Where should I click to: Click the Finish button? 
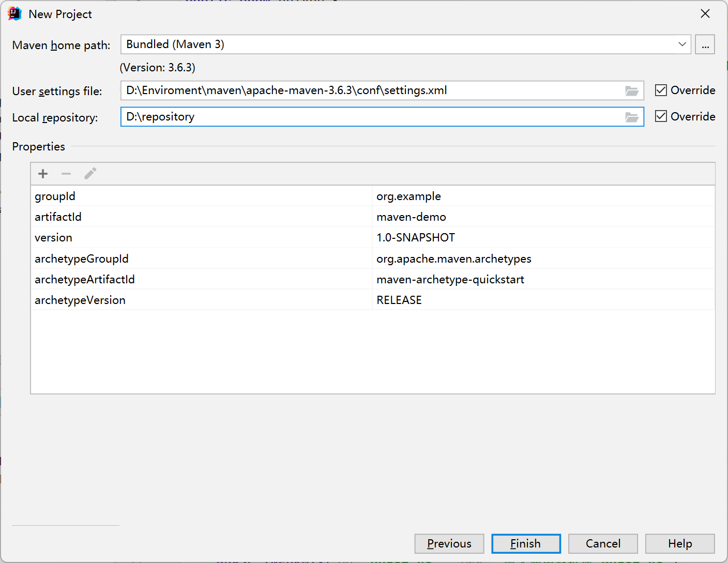click(x=526, y=544)
